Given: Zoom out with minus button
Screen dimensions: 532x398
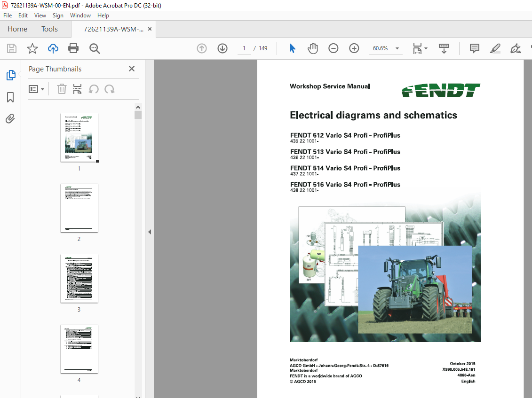Looking at the screenshot, I should (333, 48).
